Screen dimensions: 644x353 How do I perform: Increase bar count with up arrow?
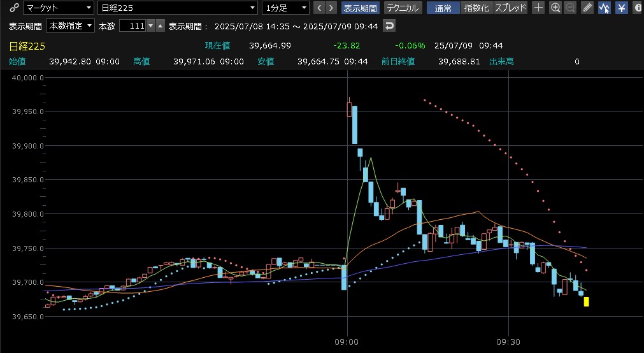161,26
